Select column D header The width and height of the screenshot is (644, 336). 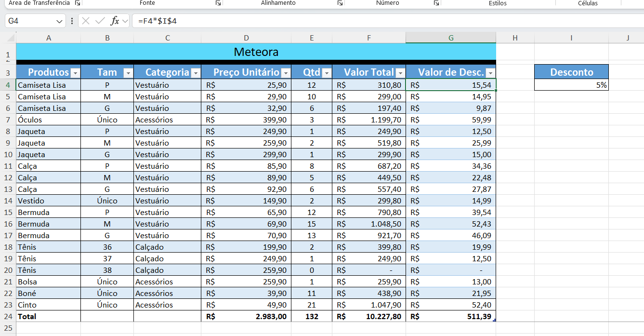point(246,38)
